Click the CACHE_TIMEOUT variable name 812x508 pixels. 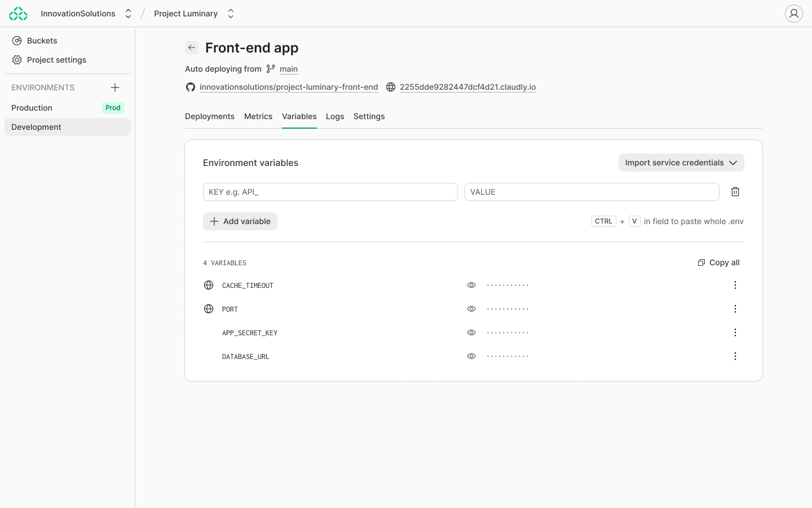click(248, 286)
